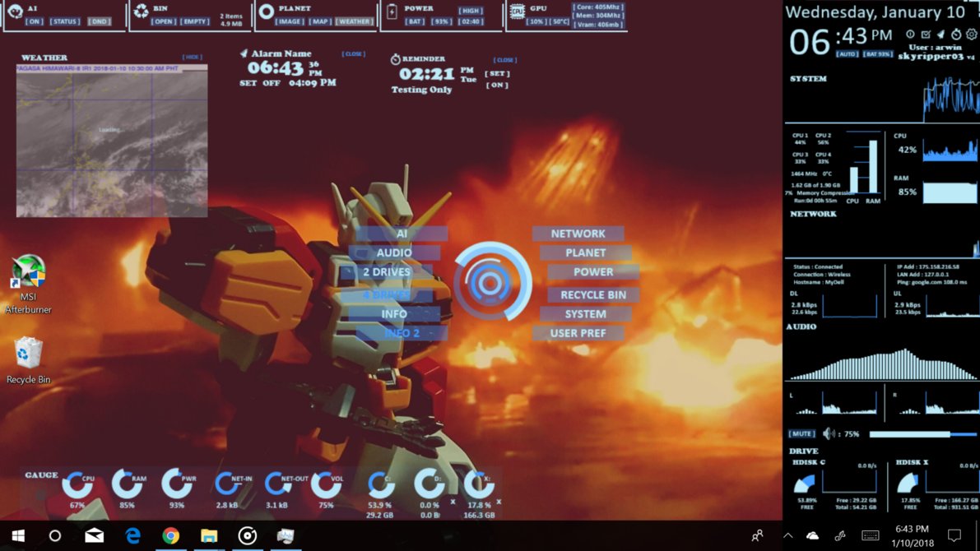
Task: Select SYSTEM in the launcher menu
Action: click(x=586, y=313)
